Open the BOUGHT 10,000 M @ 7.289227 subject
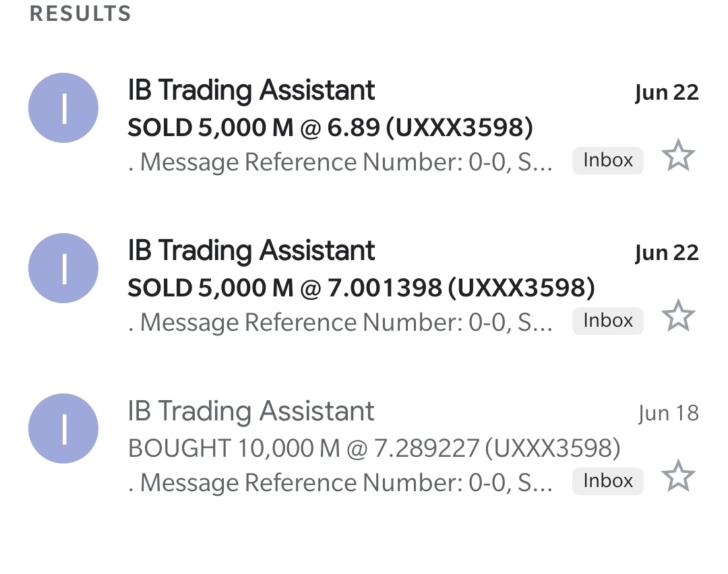728x574 pixels. (x=374, y=448)
